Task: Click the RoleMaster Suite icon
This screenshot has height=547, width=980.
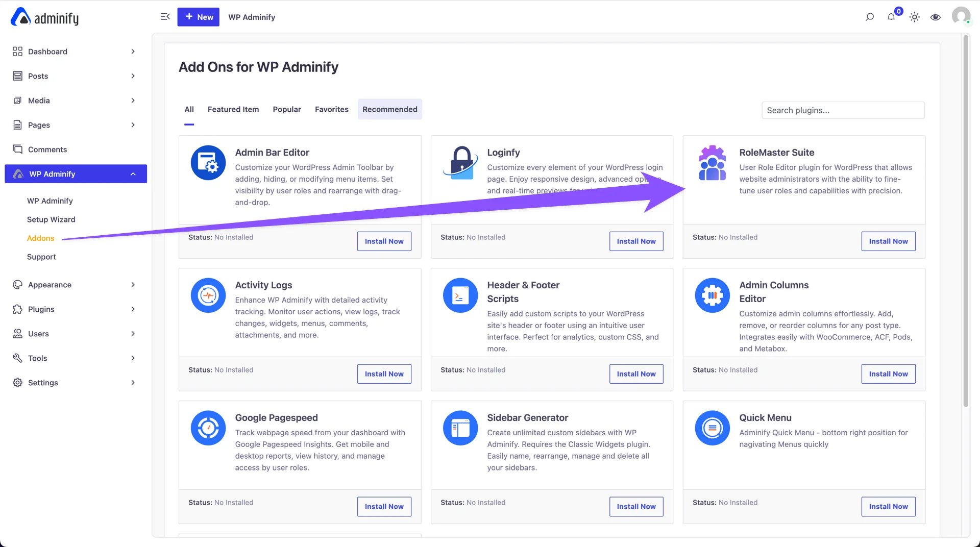Action: (x=712, y=163)
